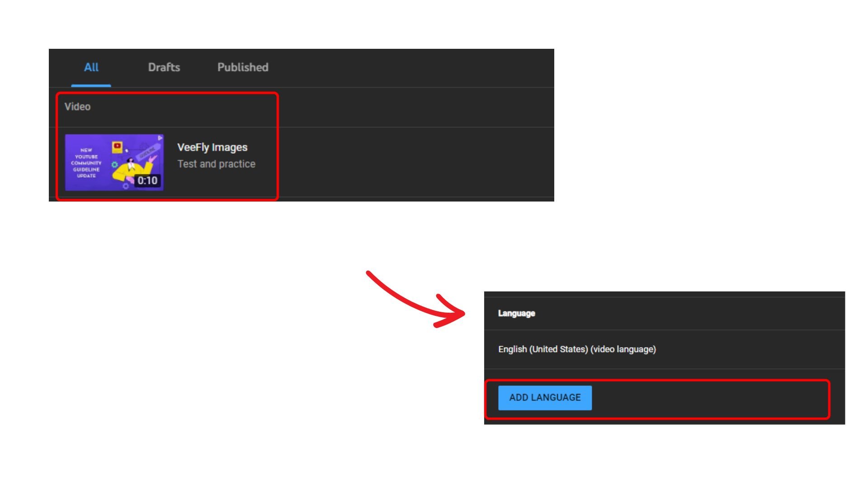Click the ADD LANGUAGE button
Screen dimensions: 868x488
point(545,398)
